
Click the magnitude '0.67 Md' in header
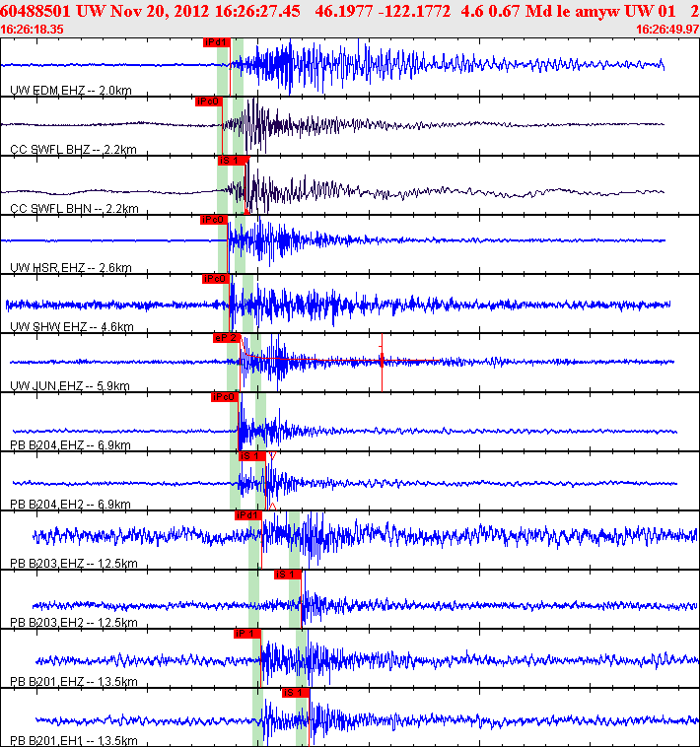point(522,11)
